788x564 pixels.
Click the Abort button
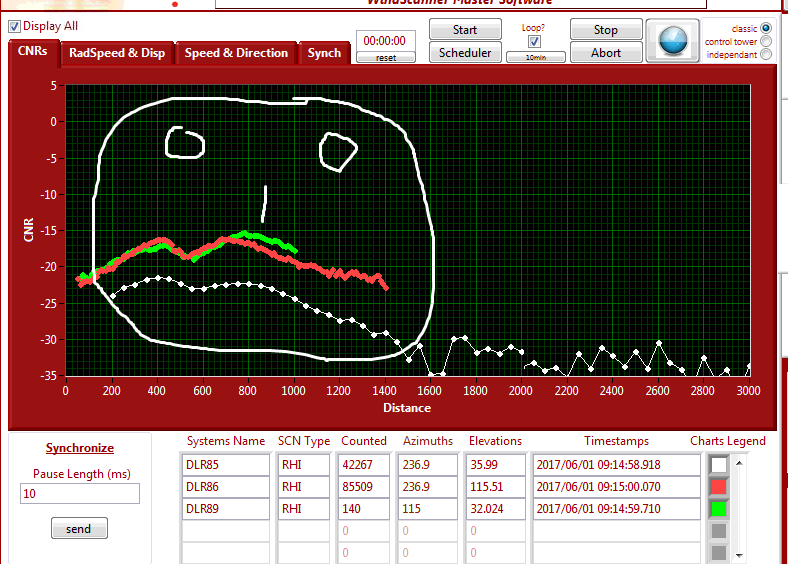click(x=606, y=53)
